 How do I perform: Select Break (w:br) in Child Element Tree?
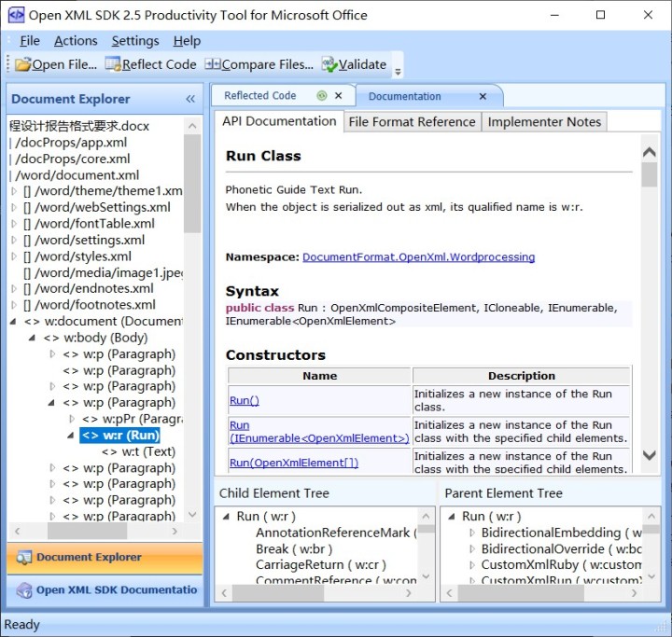click(294, 548)
